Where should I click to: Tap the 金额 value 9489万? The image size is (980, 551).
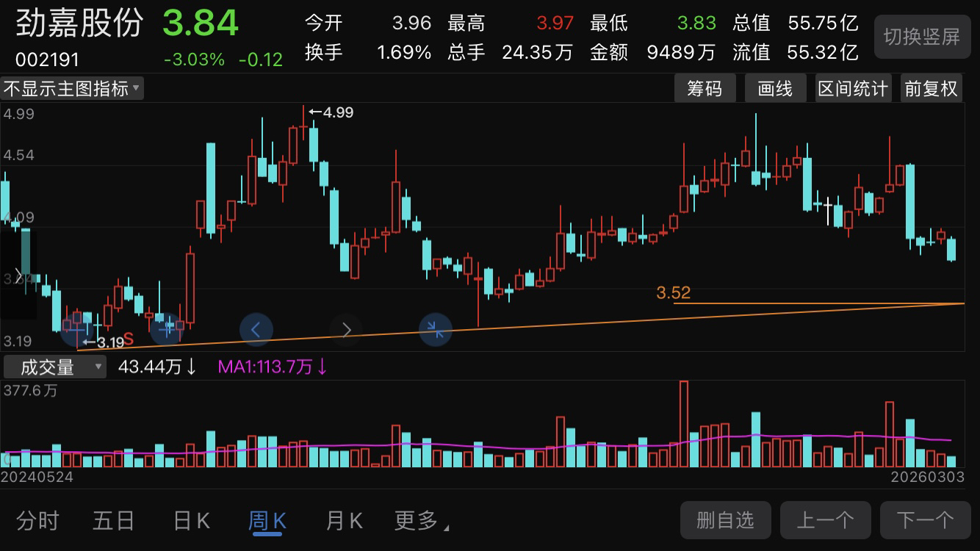(x=681, y=52)
